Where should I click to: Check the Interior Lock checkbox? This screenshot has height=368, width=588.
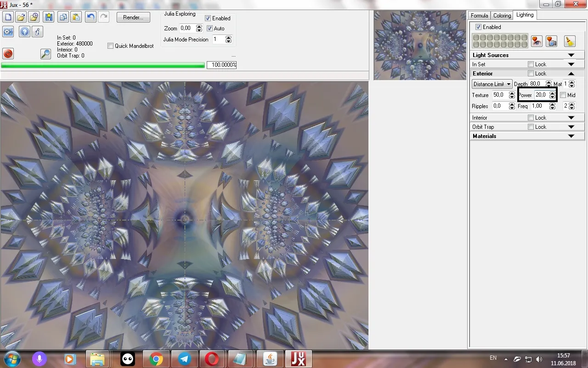click(x=531, y=118)
